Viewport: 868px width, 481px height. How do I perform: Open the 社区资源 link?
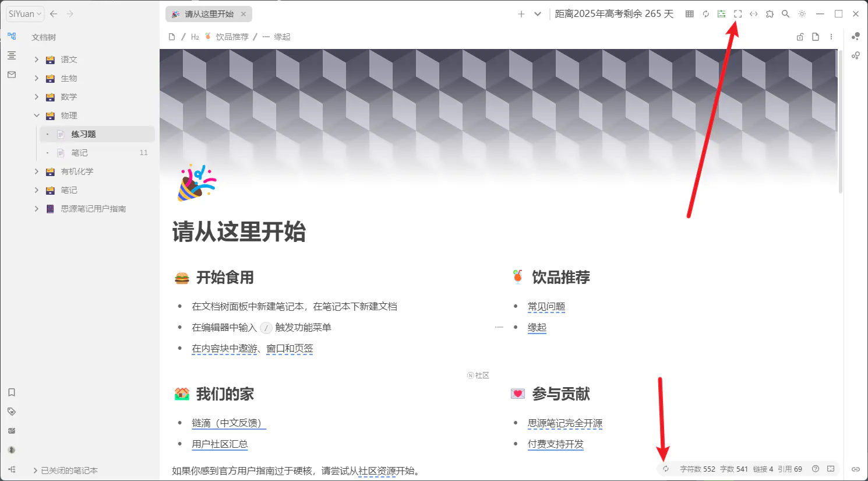point(377,471)
